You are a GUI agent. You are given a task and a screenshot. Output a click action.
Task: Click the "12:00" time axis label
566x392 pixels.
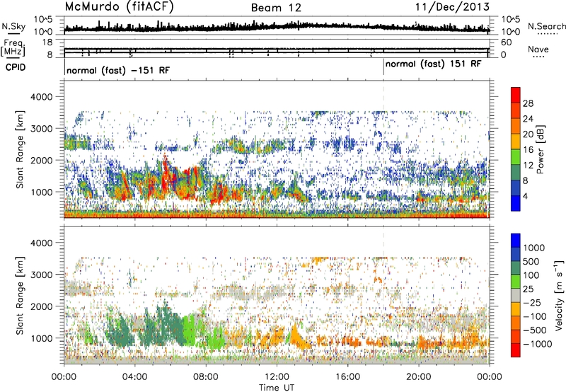[277, 376]
